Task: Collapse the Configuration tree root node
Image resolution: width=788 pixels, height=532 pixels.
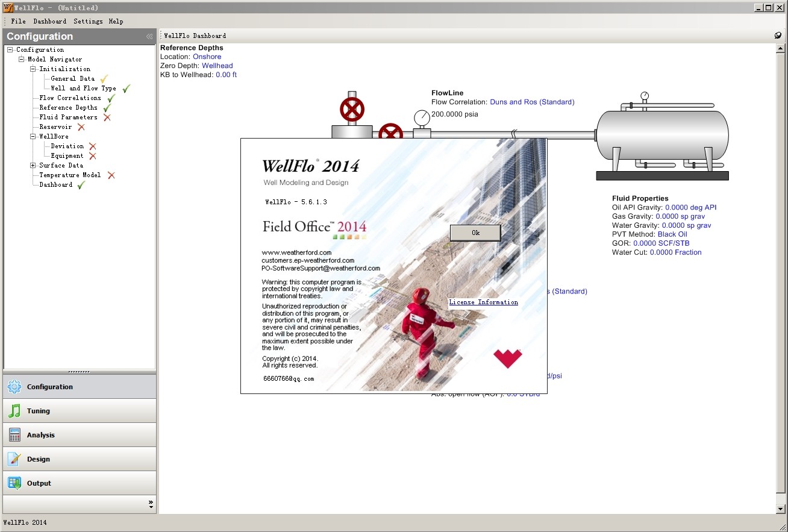Action: point(10,50)
